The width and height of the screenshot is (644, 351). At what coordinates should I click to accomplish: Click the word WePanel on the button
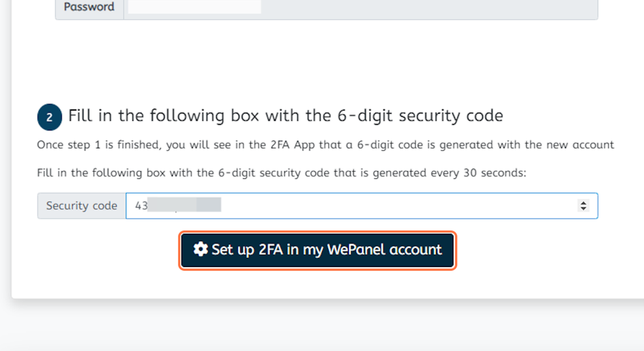click(356, 249)
